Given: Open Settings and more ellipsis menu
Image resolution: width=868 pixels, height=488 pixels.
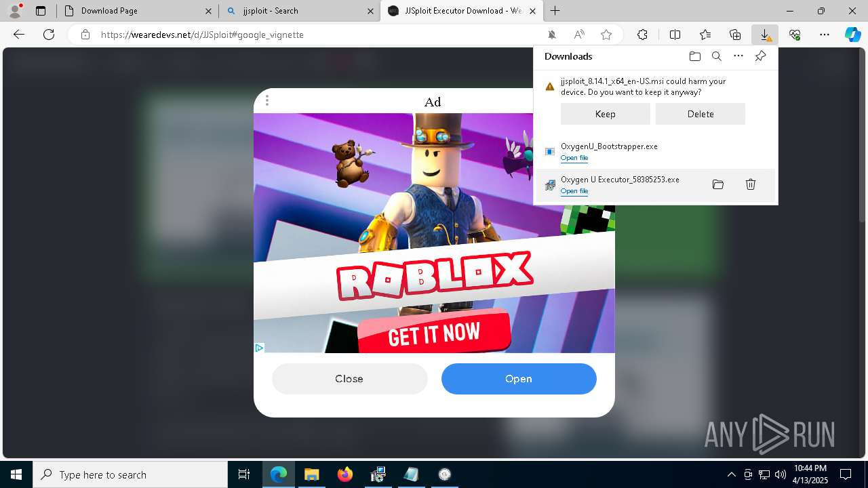Looking at the screenshot, I should (x=825, y=35).
